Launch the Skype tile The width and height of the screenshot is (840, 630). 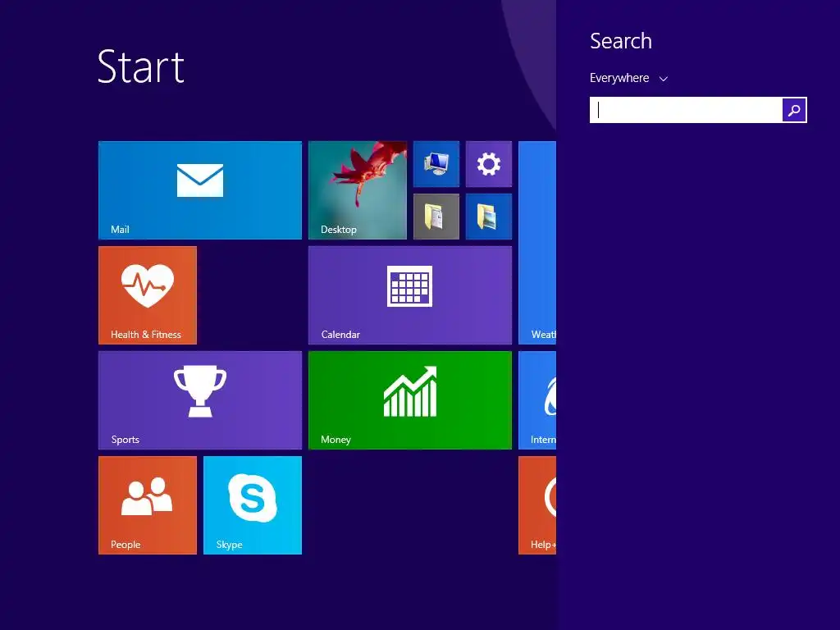253,505
